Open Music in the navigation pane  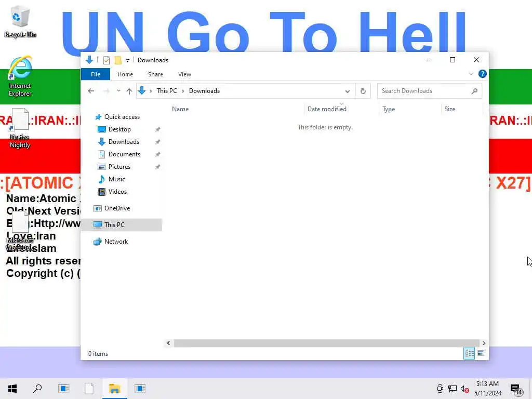tap(116, 179)
